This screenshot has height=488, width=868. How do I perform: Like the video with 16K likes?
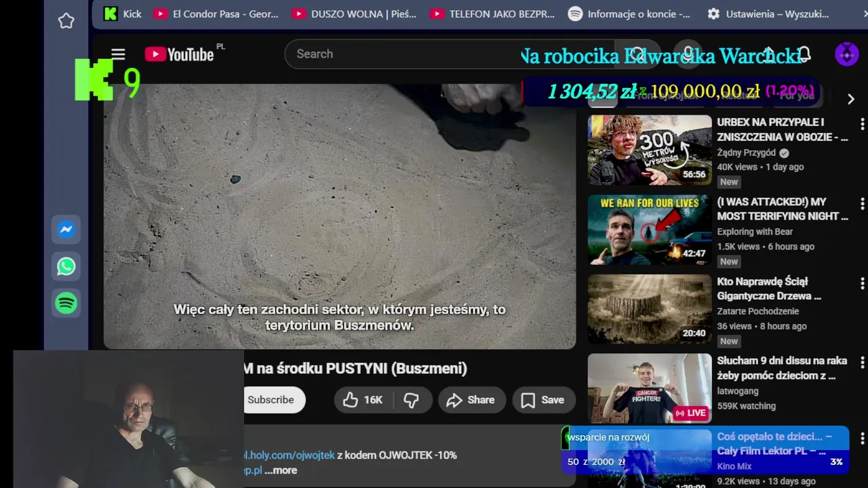click(363, 400)
